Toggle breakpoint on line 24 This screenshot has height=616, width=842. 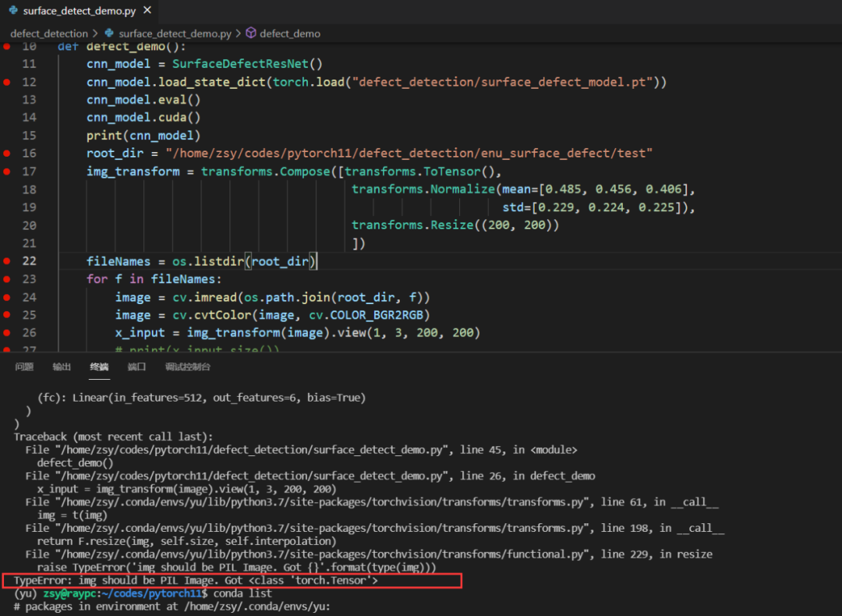7,297
